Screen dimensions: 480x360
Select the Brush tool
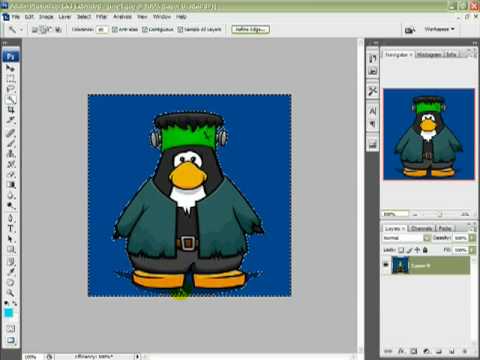(10, 143)
